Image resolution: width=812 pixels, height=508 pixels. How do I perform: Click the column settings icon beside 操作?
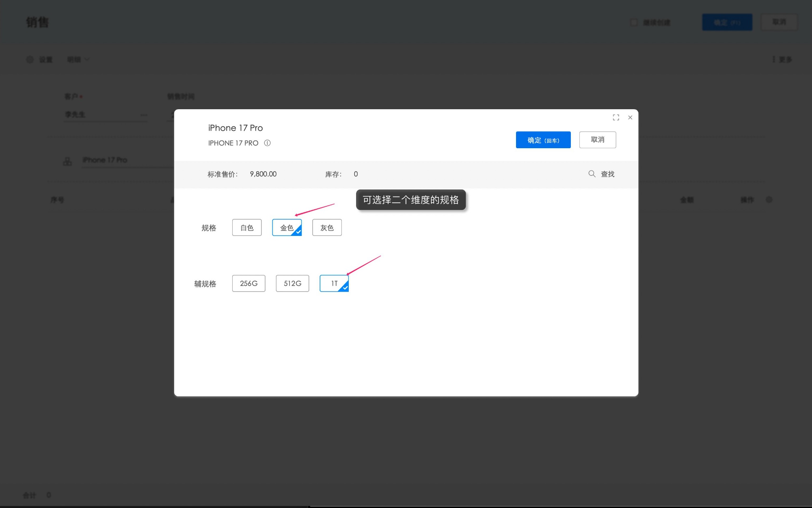769,200
